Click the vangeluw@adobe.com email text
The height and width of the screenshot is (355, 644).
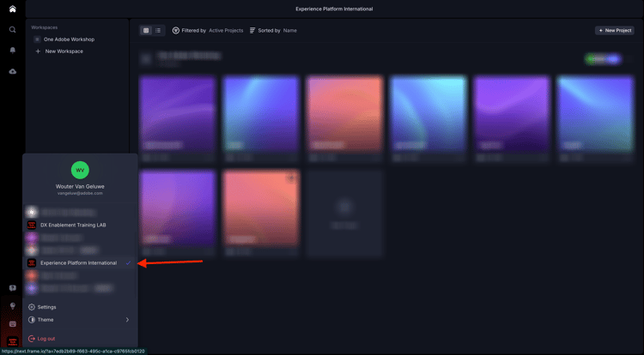[80, 193]
